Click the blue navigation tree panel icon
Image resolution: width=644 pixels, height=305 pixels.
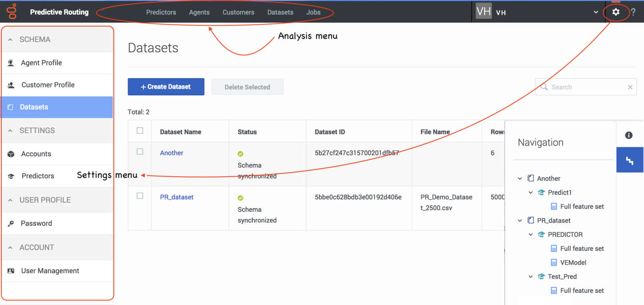630,160
